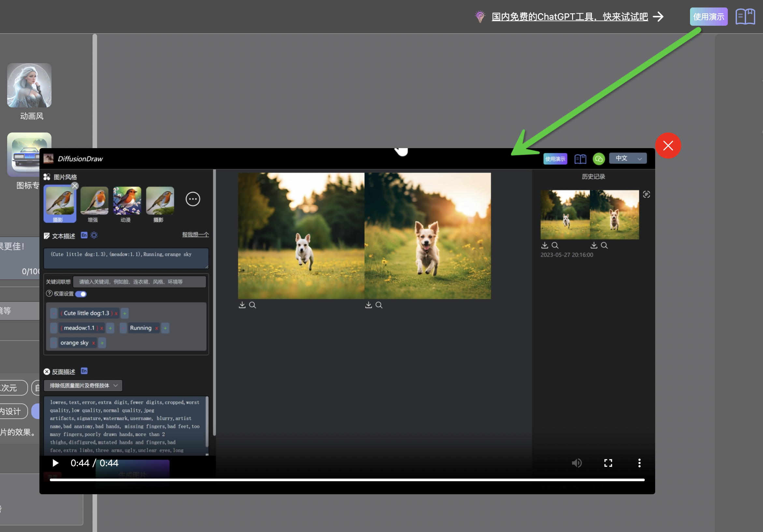Select the 增强 bird style thumbnail
The image size is (763, 532).
point(94,201)
